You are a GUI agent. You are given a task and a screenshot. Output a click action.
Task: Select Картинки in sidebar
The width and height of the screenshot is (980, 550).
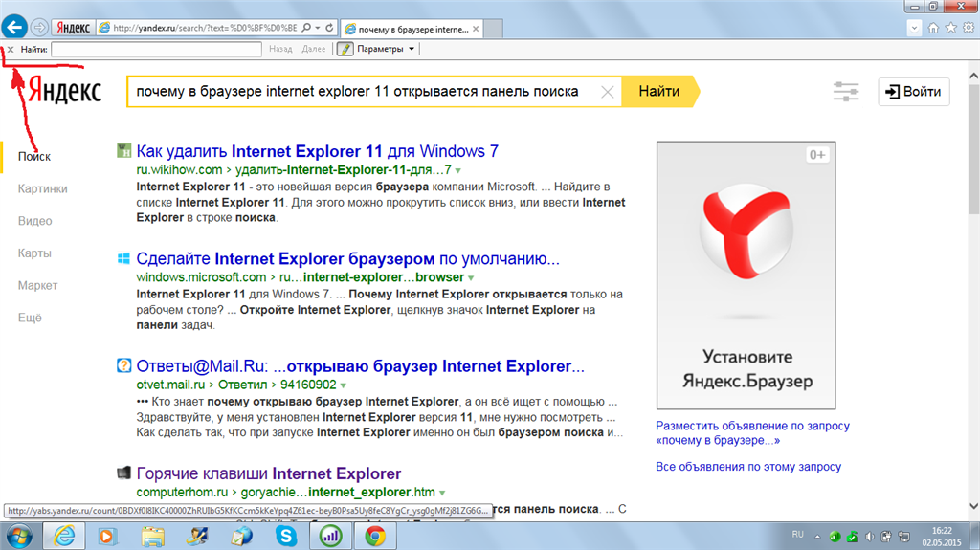[x=42, y=188]
